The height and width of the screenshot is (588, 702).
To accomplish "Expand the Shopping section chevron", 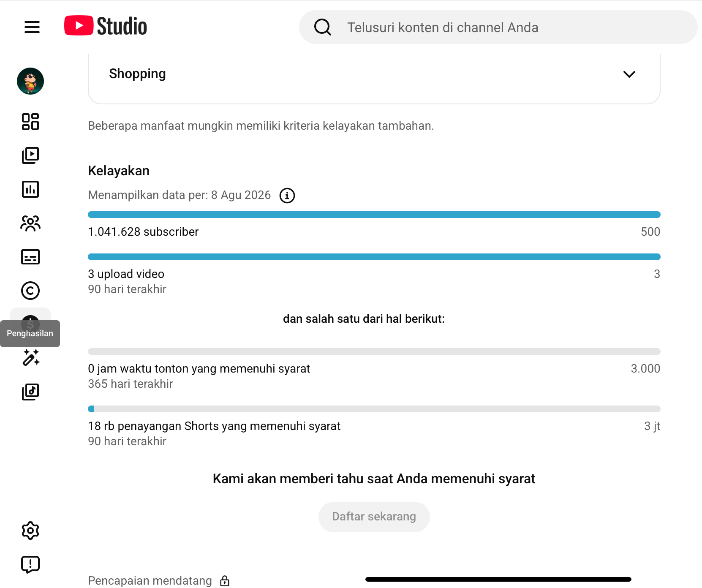I will click(x=629, y=74).
